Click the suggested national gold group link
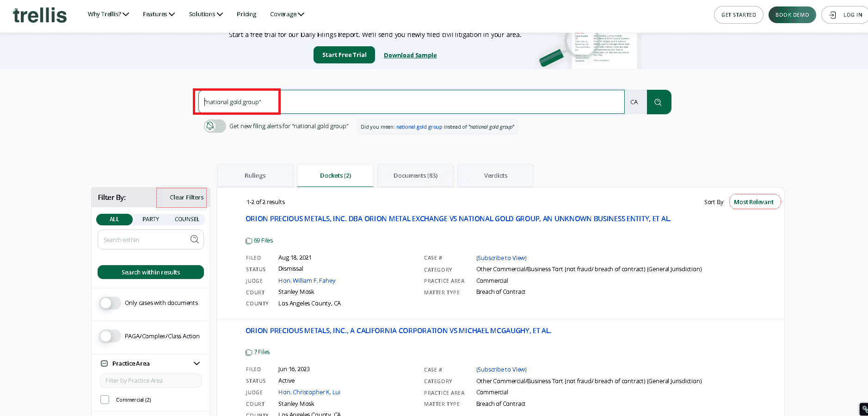Image resolution: width=868 pixels, height=416 pixels. tap(419, 127)
